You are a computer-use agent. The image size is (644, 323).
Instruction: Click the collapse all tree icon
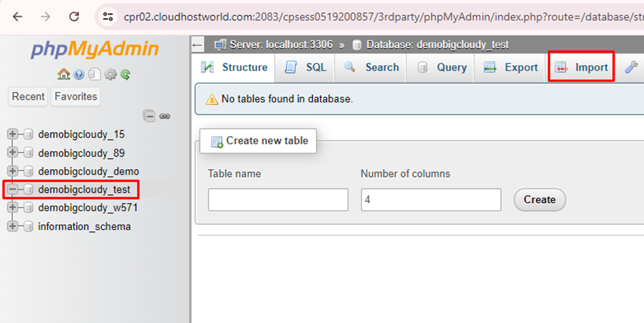pos(149,116)
